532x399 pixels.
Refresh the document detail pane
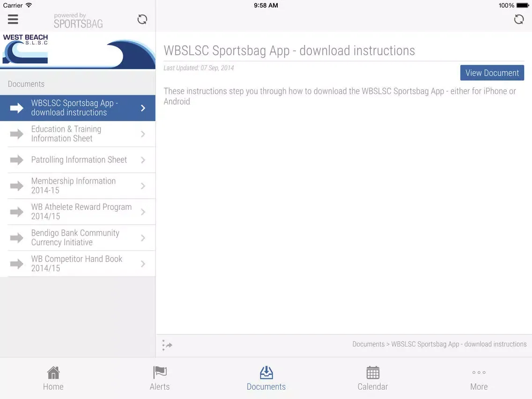tap(518, 19)
